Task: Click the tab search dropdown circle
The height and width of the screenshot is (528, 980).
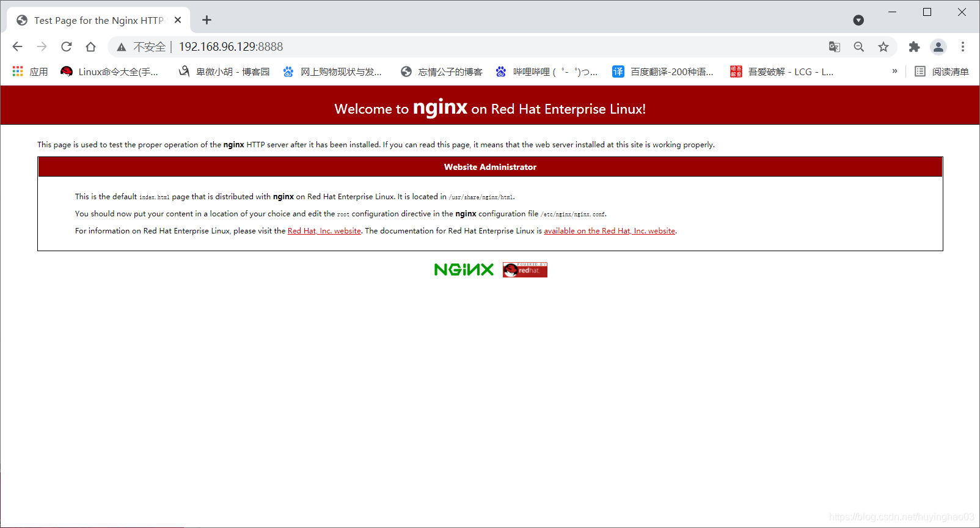Action: [858, 20]
